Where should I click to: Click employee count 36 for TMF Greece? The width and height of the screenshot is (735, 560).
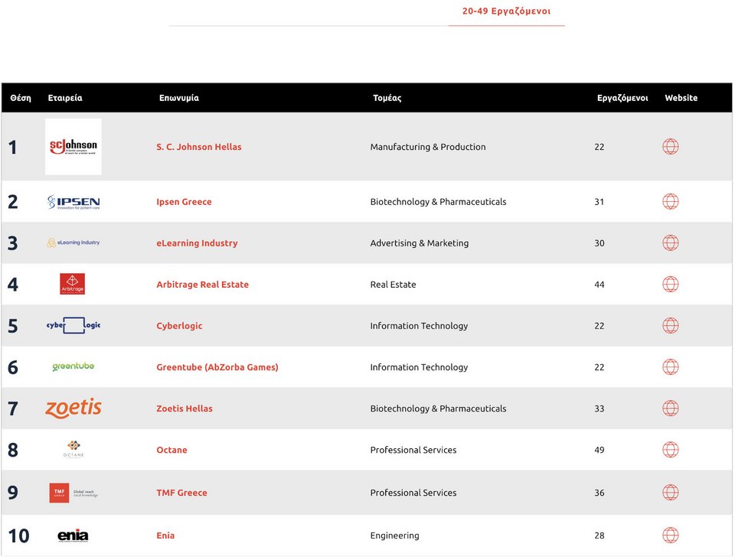tap(599, 493)
